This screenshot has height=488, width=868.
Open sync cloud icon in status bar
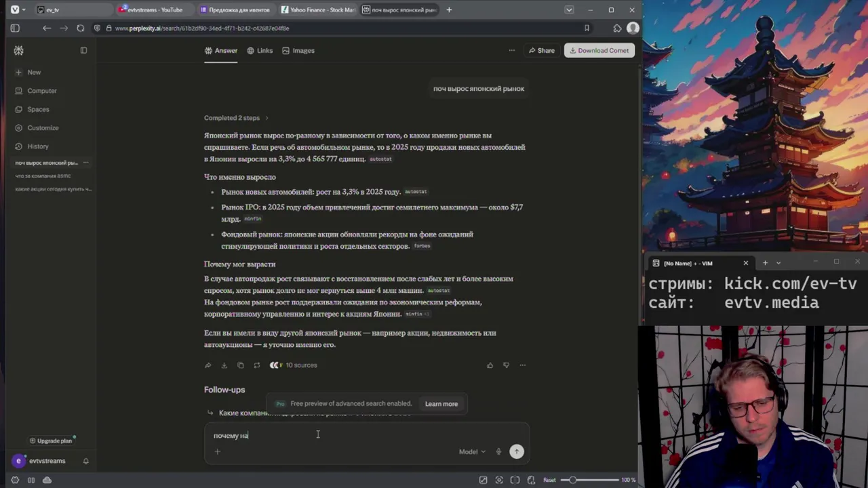click(47, 480)
